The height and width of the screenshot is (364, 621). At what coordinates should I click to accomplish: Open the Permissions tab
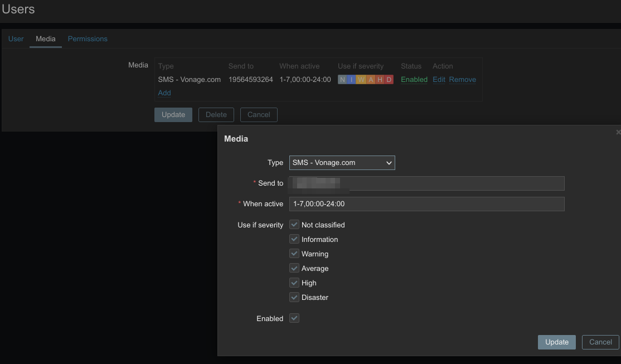(x=88, y=38)
